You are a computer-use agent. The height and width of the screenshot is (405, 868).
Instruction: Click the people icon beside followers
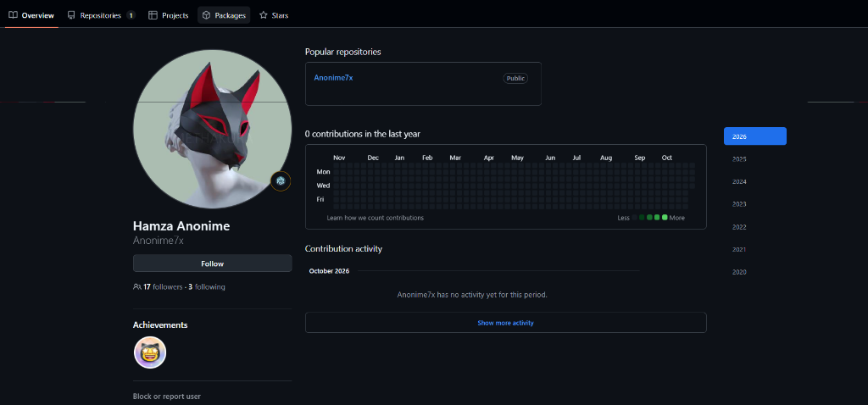[136, 286]
